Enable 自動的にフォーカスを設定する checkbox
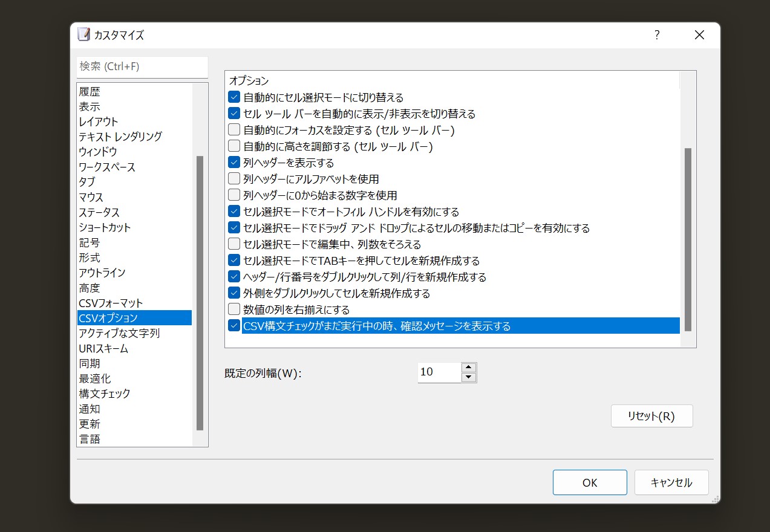770x532 pixels. [233, 129]
